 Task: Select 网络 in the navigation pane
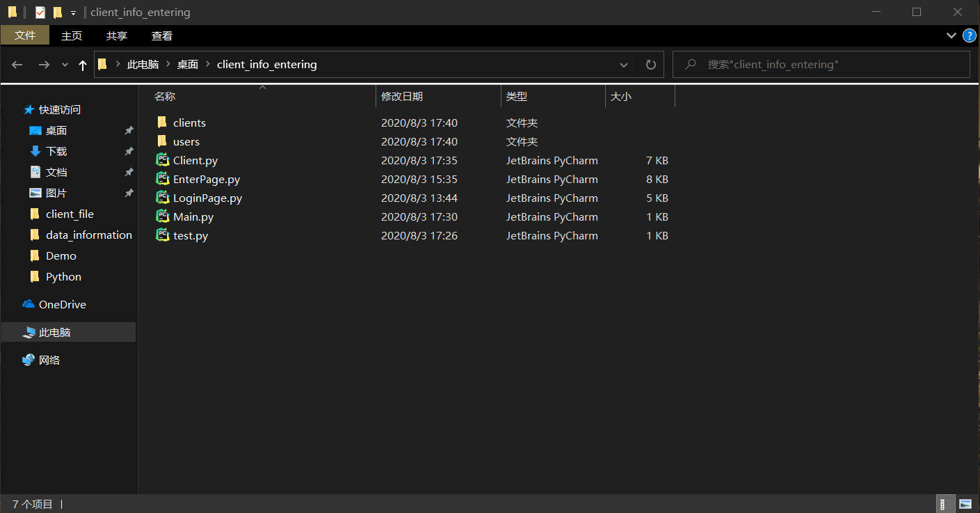point(49,360)
